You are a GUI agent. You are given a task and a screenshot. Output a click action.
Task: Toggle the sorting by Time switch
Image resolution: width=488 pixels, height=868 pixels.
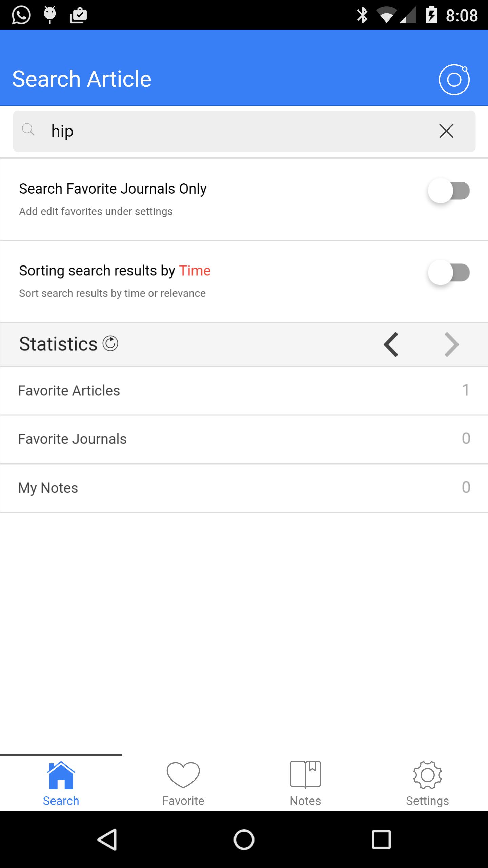tap(449, 273)
